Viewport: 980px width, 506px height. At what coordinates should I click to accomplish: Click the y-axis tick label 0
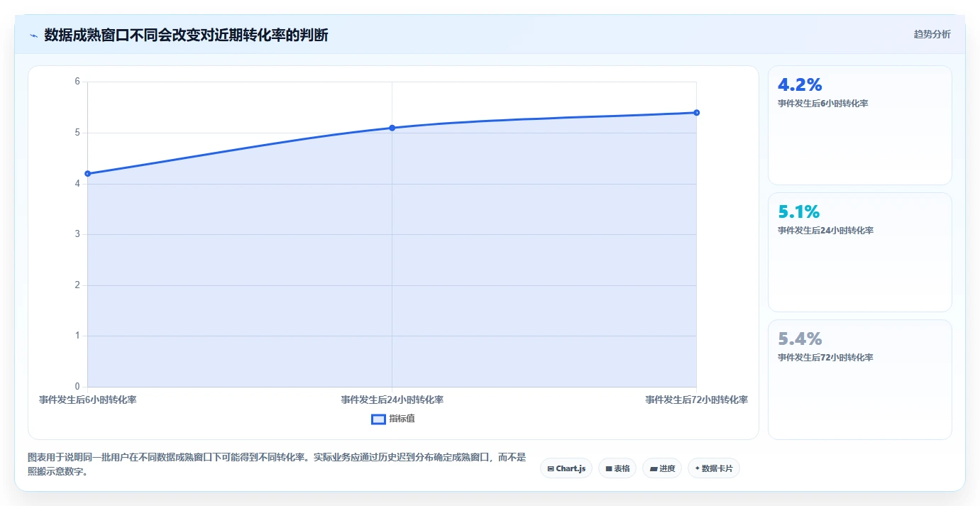(x=77, y=387)
